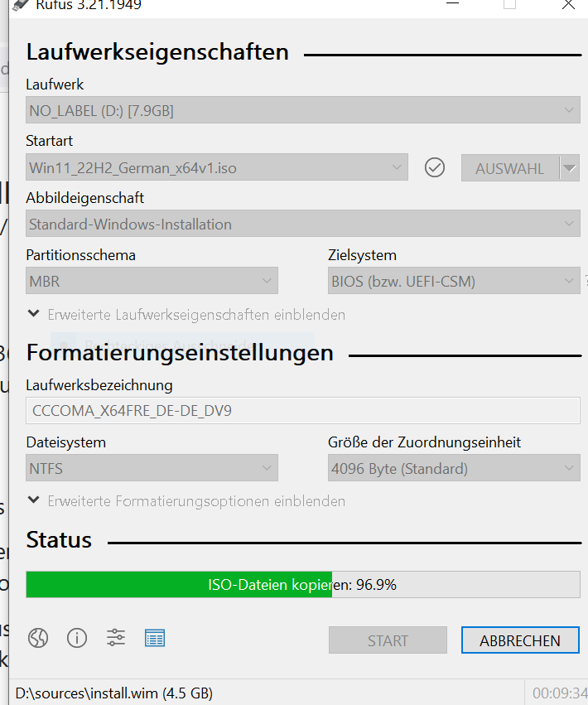Viewport: 588px width, 705px height.
Task: Minimize the Rufus window
Action: coord(452,3)
